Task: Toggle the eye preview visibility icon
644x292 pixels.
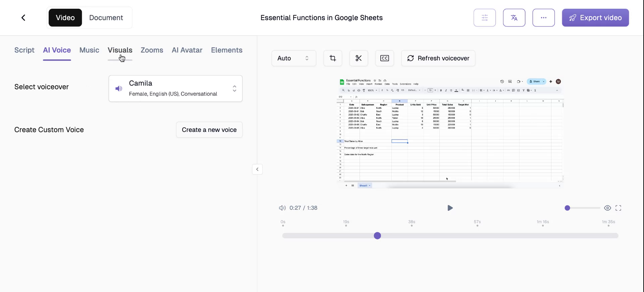Action: [607, 208]
